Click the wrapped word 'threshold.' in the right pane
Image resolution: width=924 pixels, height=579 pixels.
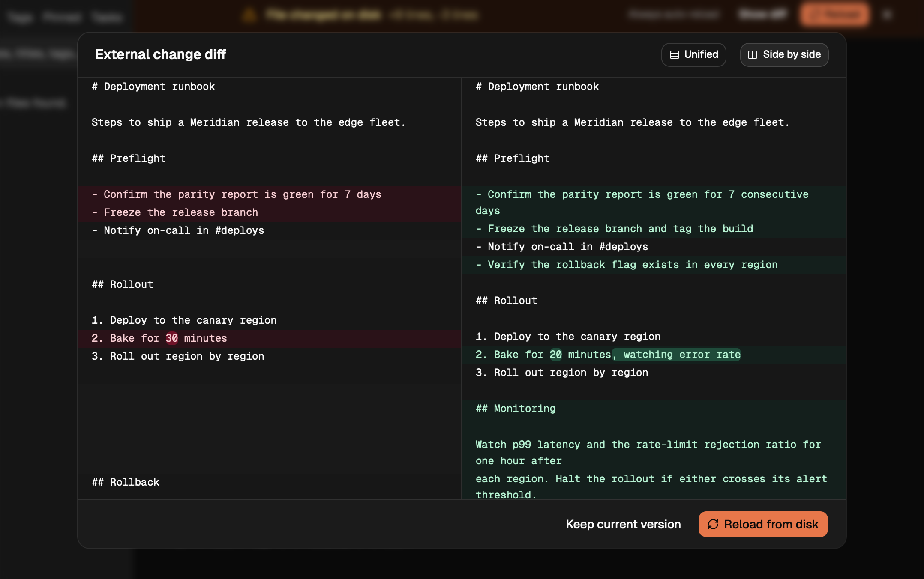506,495
